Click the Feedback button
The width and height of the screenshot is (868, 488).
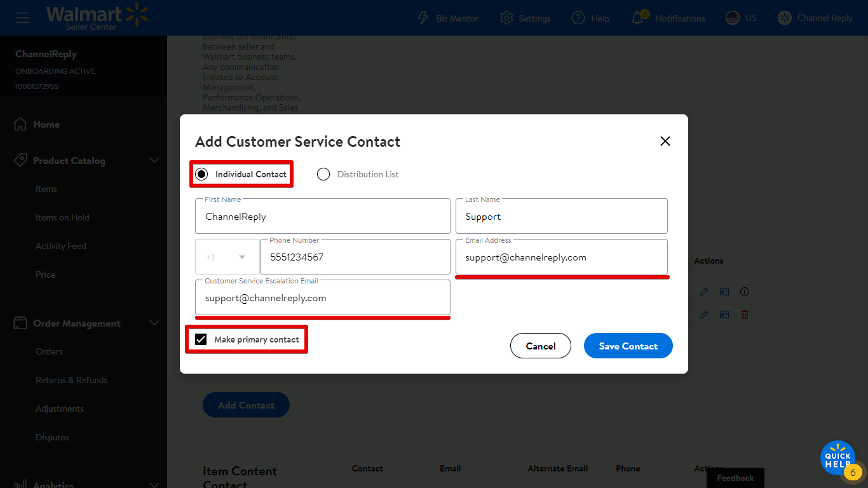point(735,478)
